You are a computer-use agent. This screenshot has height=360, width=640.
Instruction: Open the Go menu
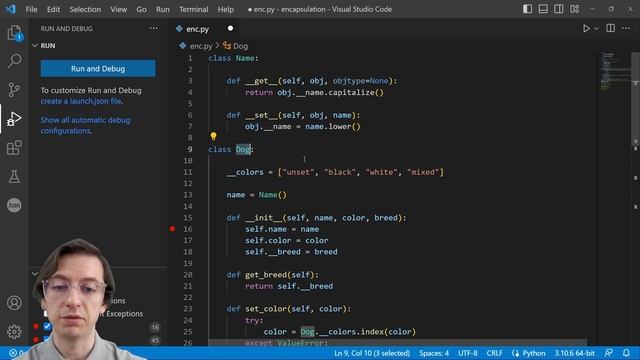(141, 9)
